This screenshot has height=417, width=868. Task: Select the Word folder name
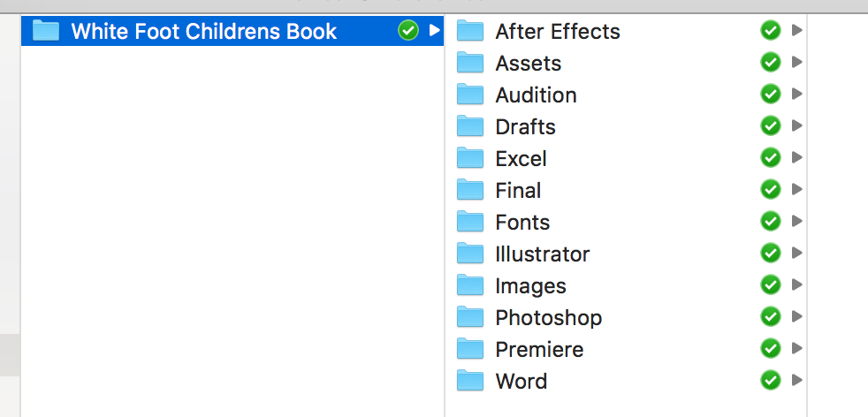[521, 381]
